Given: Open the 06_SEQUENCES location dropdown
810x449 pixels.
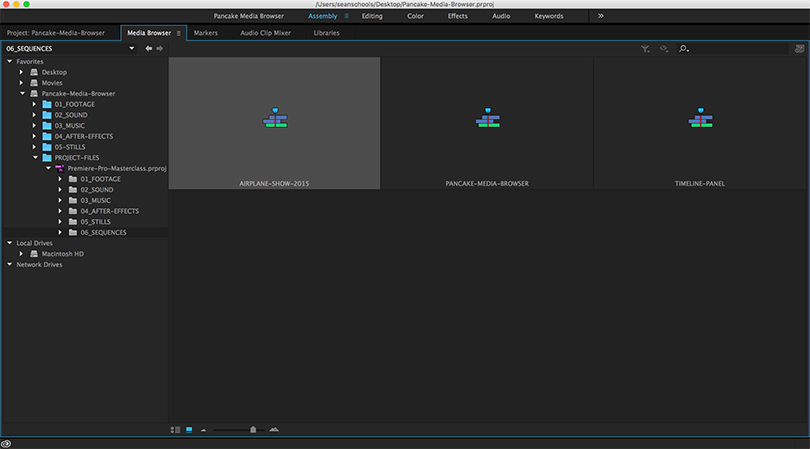Looking at the screenshot, I should click(132, 49).
